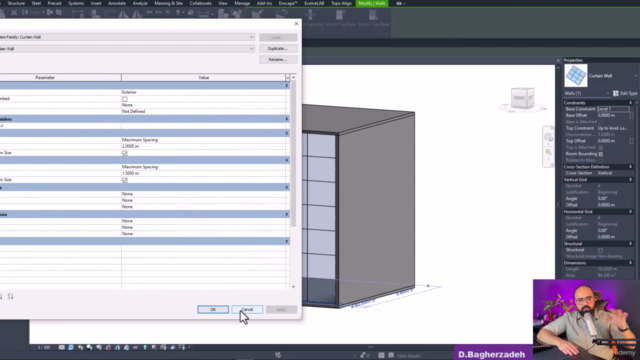The image size is (640, 360).
Task: Click the Attach Top/Base ribbon icon
Action: pyautogui.click(x=340, y=16)
